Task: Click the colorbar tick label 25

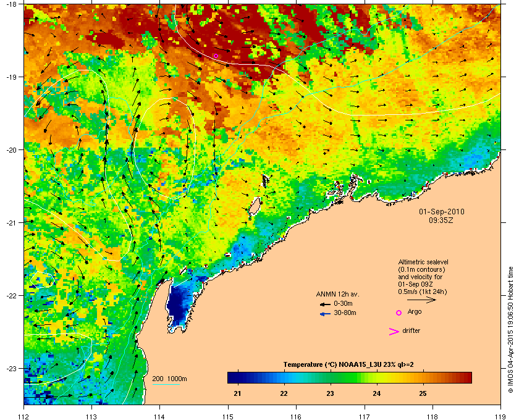Action: 423,394
